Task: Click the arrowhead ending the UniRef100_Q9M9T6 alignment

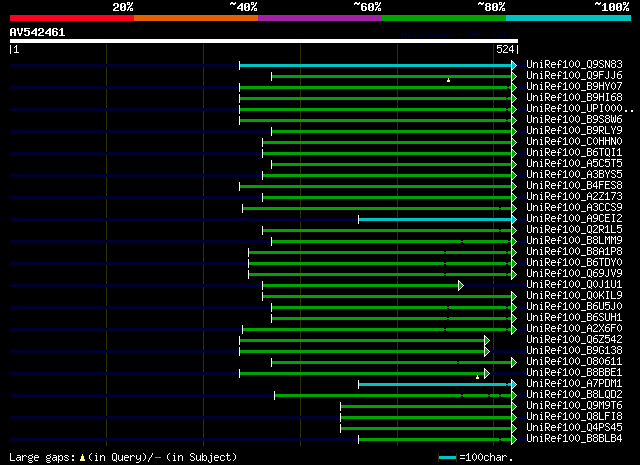Action: pyautogui.click(x=514, y=407)
